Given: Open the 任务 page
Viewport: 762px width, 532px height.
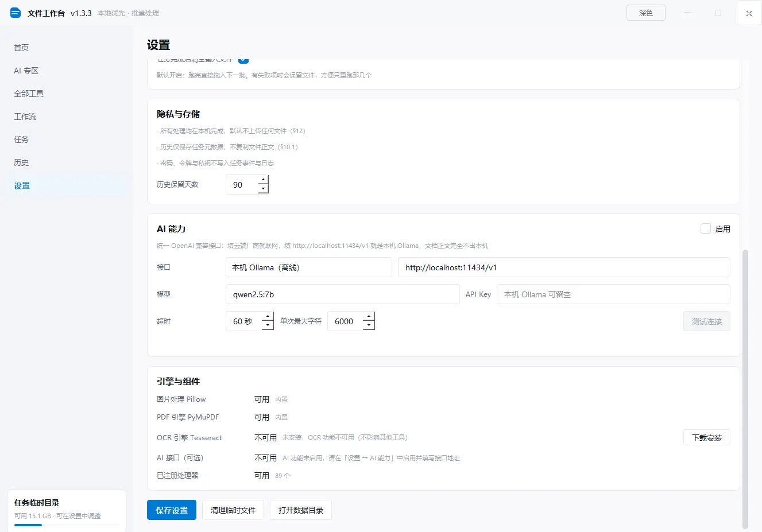Looking at the screenshot, I should coord(21,139).
